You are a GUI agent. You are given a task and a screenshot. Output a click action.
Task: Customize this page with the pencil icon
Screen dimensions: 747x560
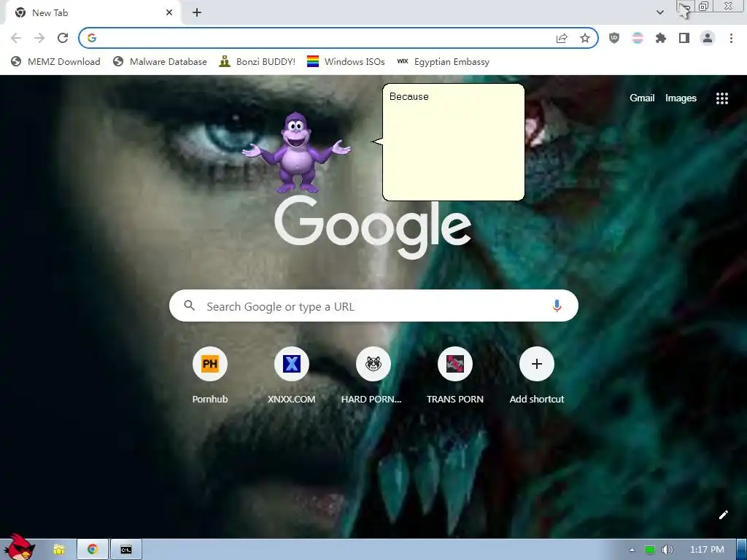[723, 515]
